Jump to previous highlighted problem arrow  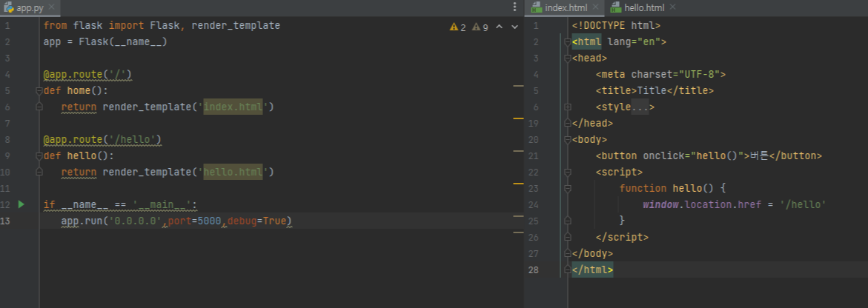pyautogui.click(x=499, y=27)
